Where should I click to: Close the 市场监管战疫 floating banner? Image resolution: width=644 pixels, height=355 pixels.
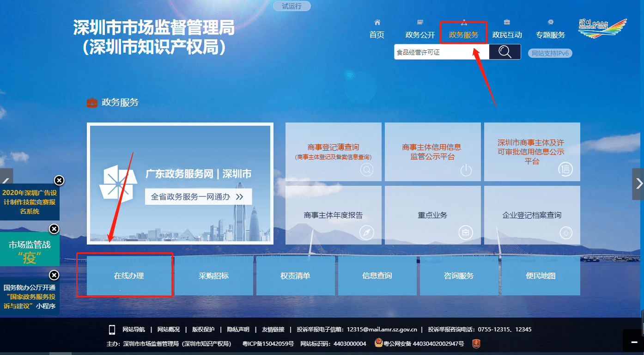tap(54, 229)
